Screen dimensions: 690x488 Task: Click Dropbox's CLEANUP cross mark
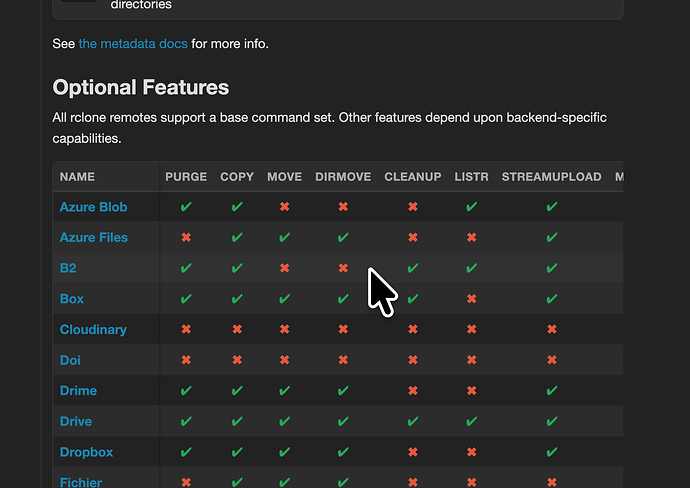coord(413,452)
